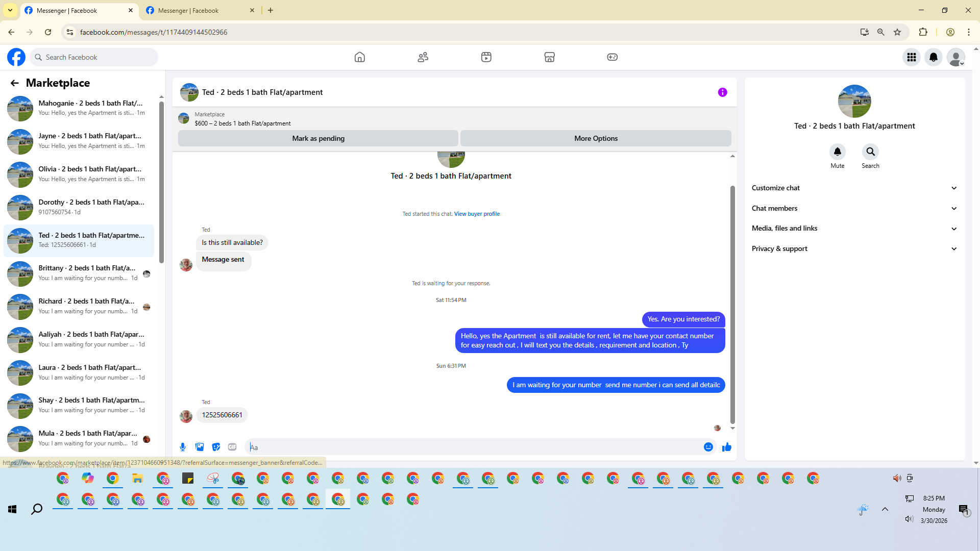
Task: Send a thumbs-up like
Action: [x=727, y=447]
